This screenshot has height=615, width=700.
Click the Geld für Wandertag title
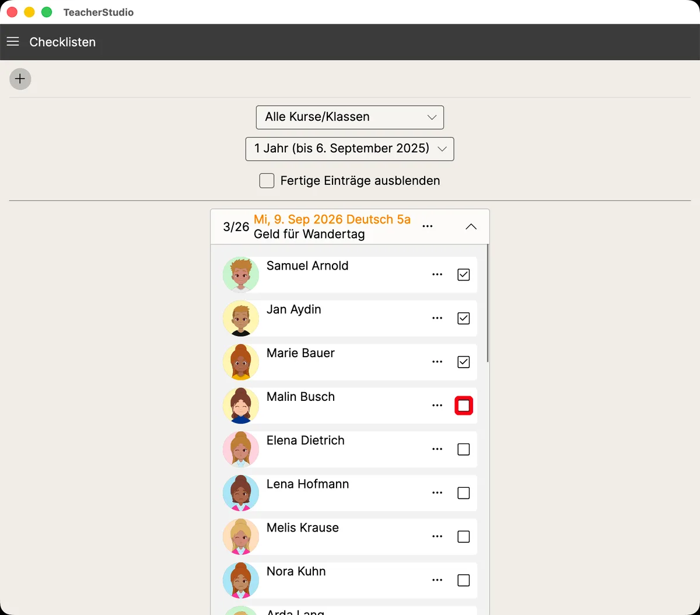[309, 235]
